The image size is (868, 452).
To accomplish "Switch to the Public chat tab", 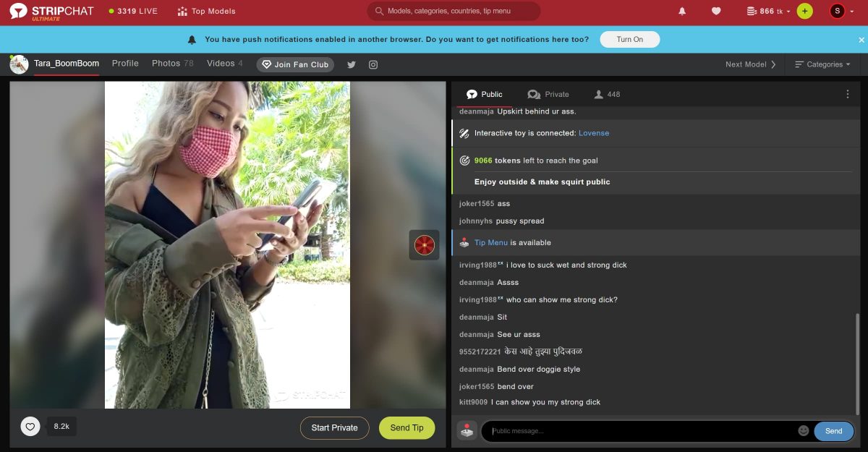I will 485,94.
